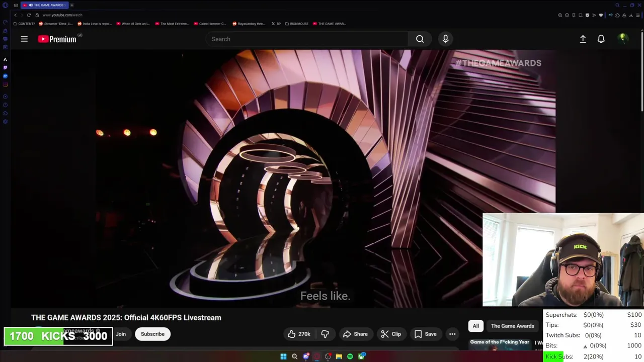Select The Game Awards filter chip

coord(512,326)
